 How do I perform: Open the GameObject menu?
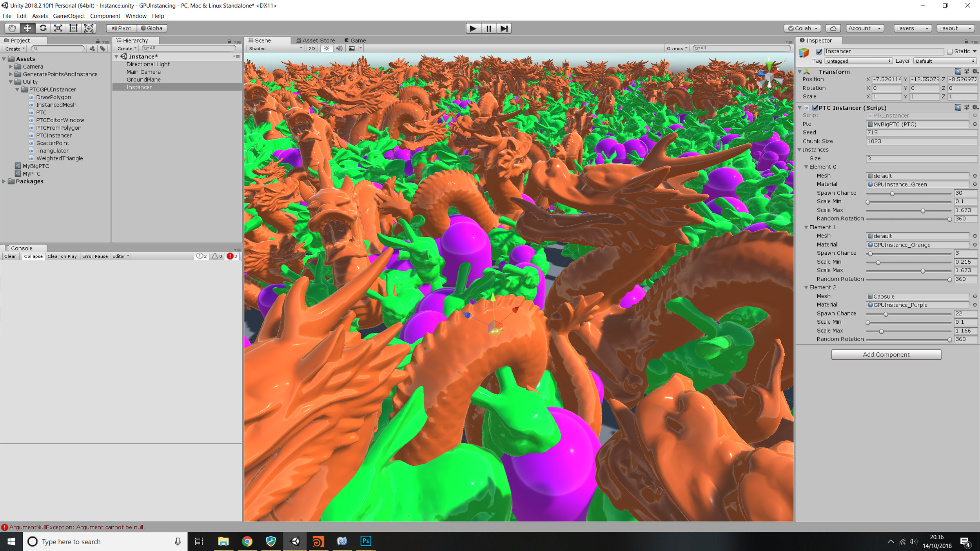[x=69, y=16]
